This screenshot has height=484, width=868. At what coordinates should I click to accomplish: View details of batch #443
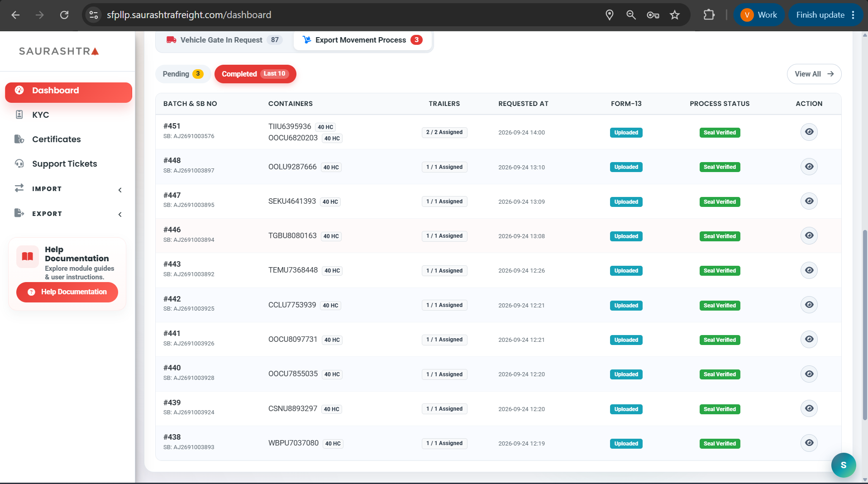[x=809, y=270]
